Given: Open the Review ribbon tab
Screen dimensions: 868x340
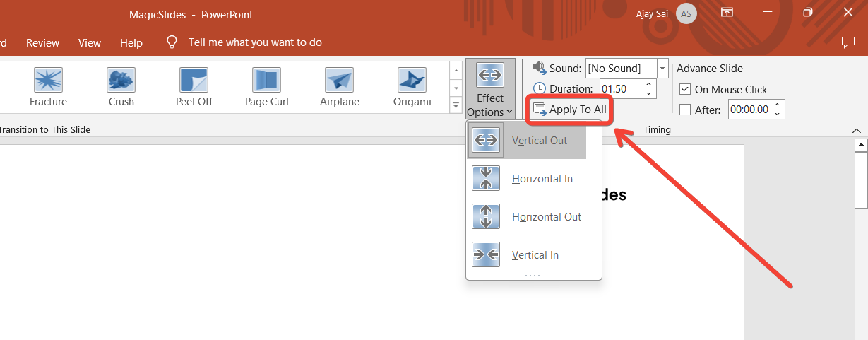Looking at the screenshot, I should click(x=42, y=42).
